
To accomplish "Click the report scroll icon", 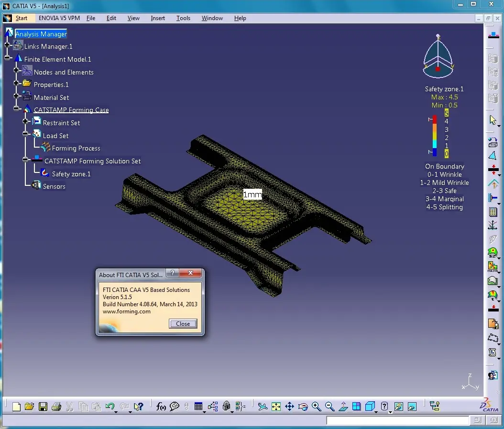I will coord(493,352).
